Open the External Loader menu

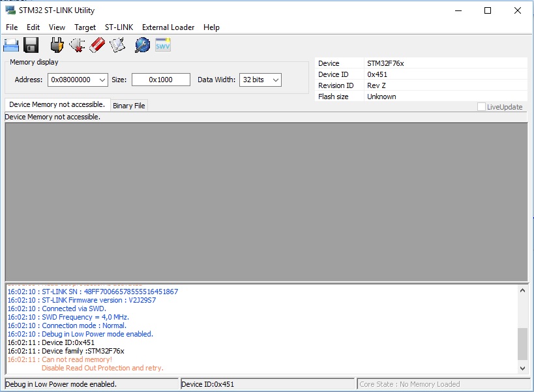[x=168, y=27]
